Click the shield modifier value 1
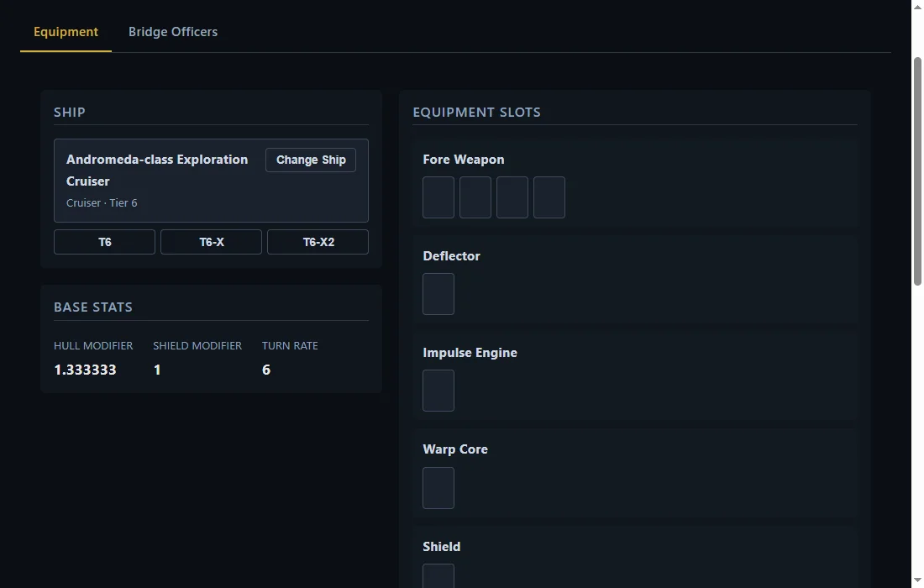This screenshot has width=924, height=588. coord(157,370)
